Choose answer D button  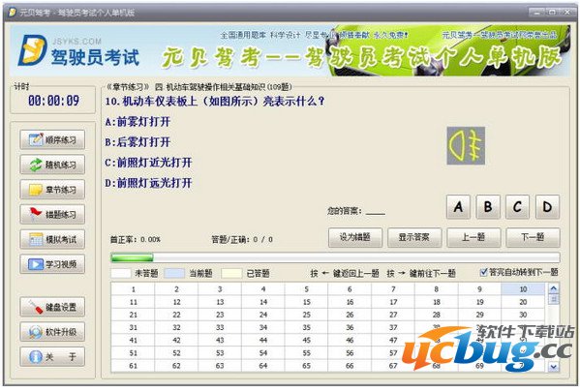coord(547,207)
